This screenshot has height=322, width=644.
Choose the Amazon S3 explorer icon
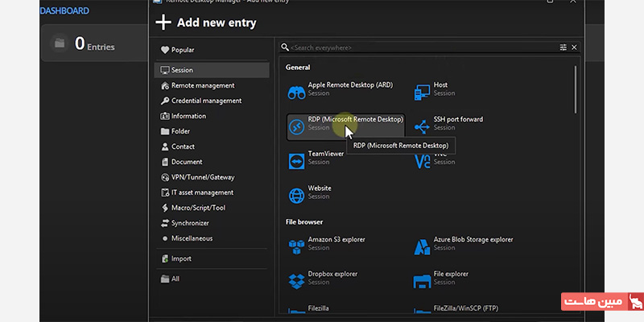click(x=295, y=247)
